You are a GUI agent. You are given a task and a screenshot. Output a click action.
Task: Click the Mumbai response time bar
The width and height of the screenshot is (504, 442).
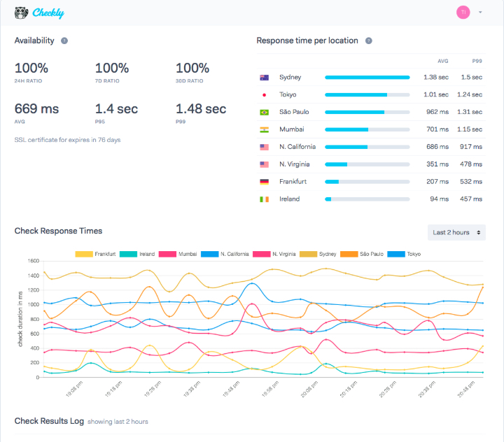367,130
